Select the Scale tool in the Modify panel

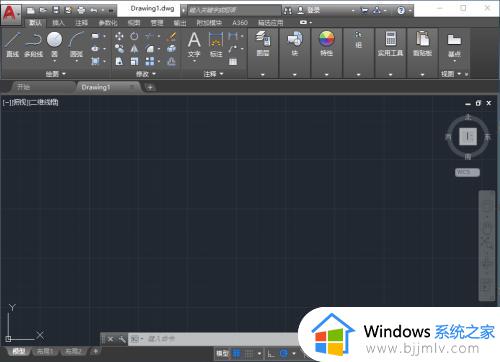pos(134,61)
